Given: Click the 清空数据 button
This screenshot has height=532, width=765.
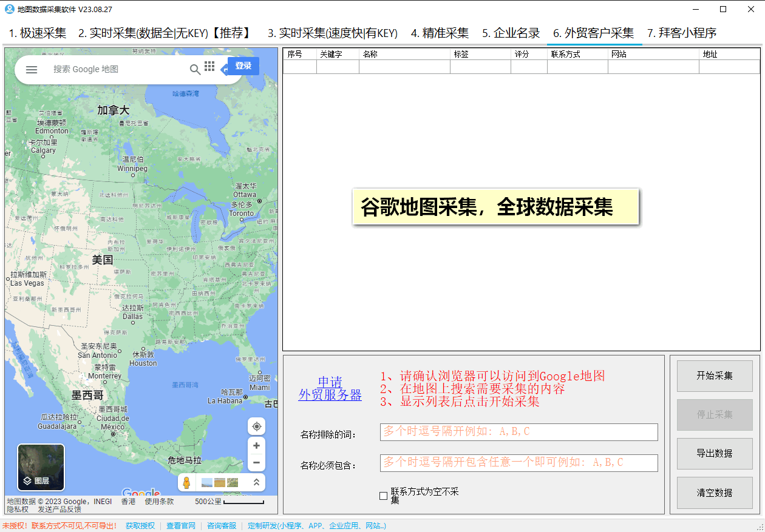Looking at the screenshot, I should (715, 493).
